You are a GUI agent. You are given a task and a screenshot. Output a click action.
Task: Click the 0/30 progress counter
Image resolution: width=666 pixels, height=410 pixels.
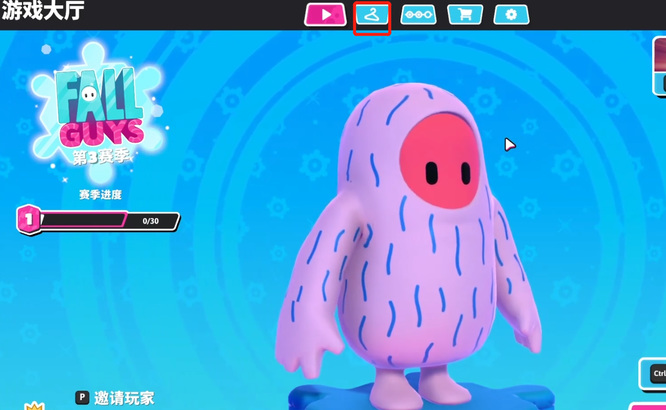tap(150, 220)
